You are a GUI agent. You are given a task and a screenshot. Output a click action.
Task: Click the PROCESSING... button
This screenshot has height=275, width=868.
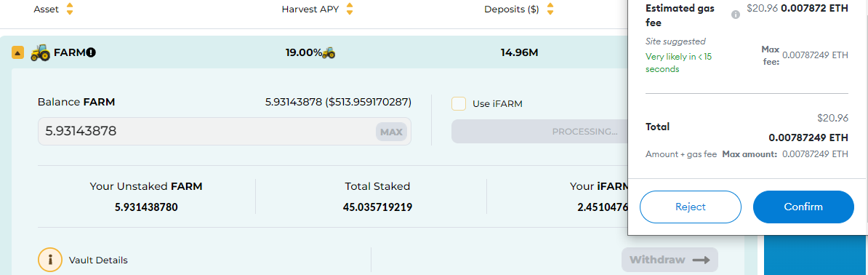point(540,132)
